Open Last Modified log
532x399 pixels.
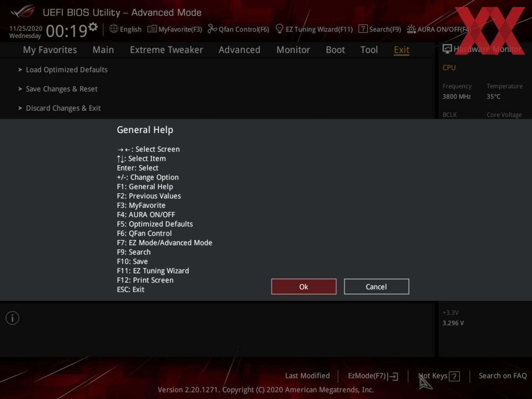click(x=307, y=376)
